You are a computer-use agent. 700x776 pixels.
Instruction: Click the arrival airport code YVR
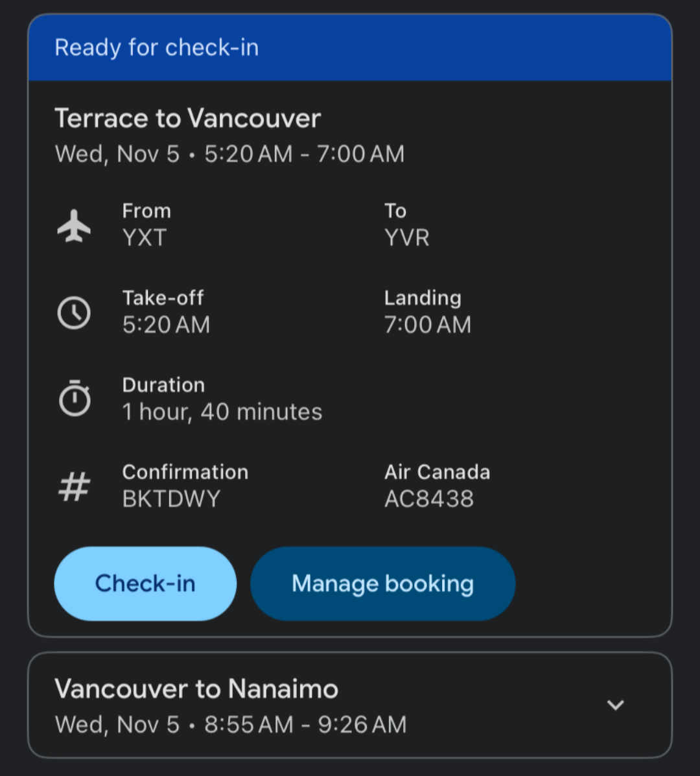coord(406,238)
